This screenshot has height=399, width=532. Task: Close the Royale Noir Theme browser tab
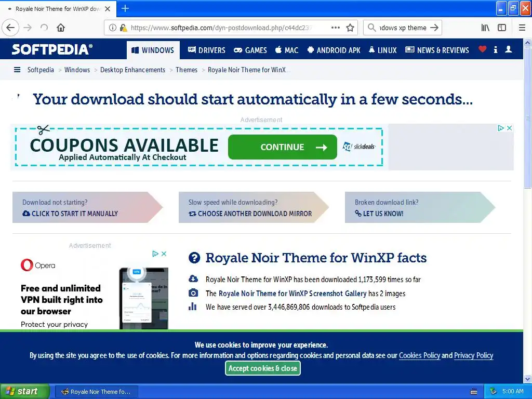click(108, 9)
